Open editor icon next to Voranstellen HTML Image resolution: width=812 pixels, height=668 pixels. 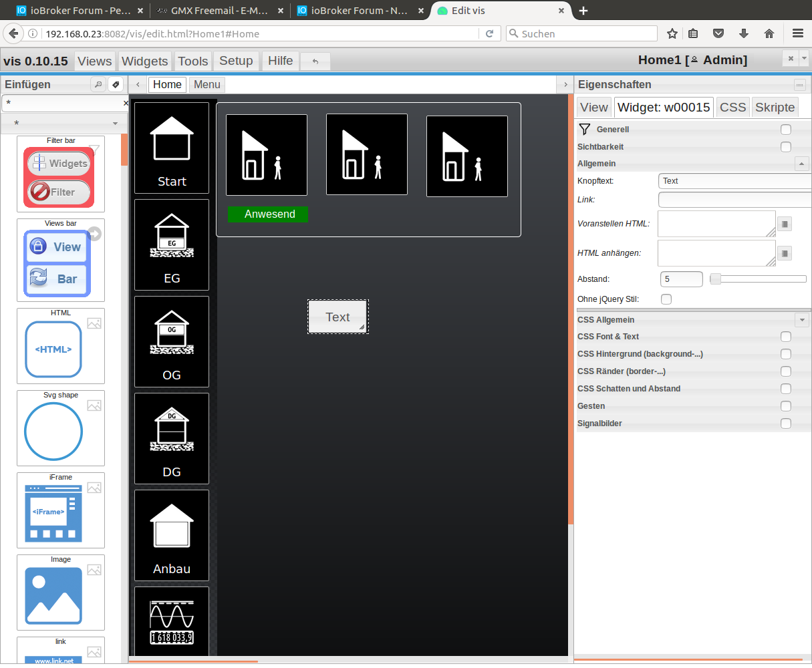(785, 224)
